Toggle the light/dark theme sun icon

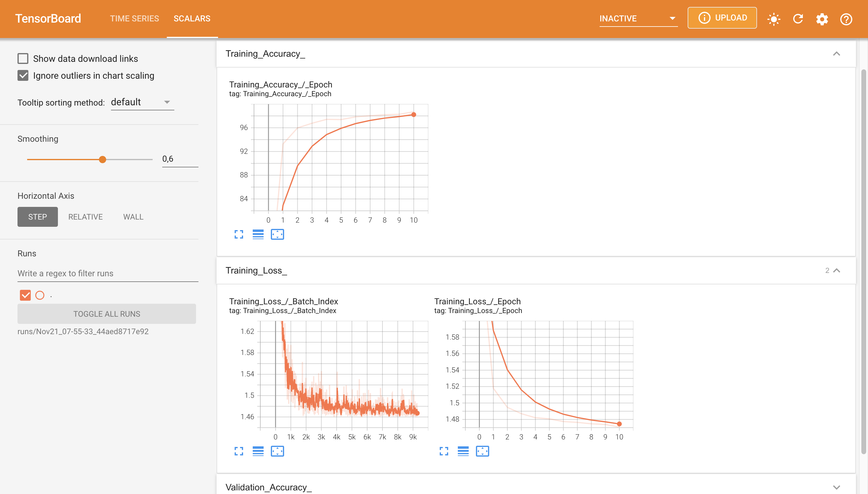(773, 19)
